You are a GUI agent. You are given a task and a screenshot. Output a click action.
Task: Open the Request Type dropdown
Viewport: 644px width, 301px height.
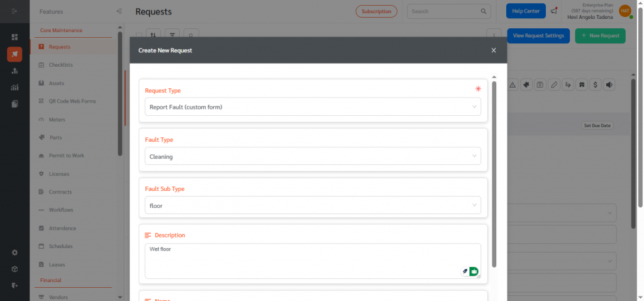point(313,107)
